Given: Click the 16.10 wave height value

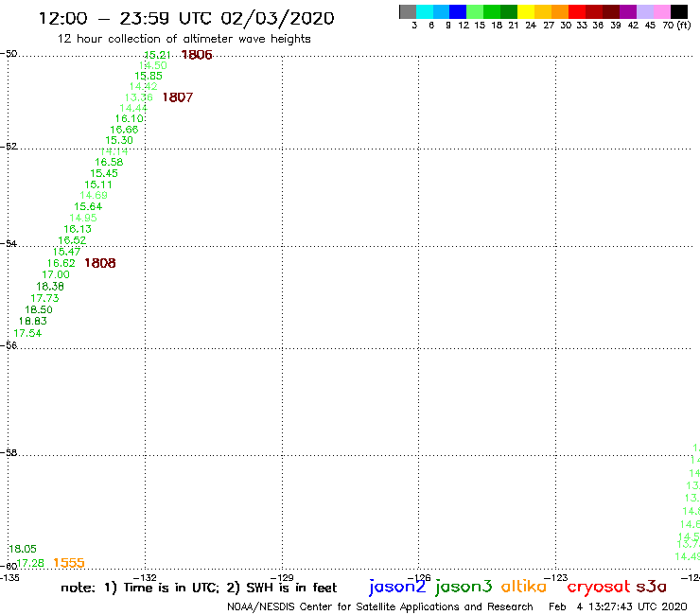Looking at the screenshot, I should coord(129,119).
